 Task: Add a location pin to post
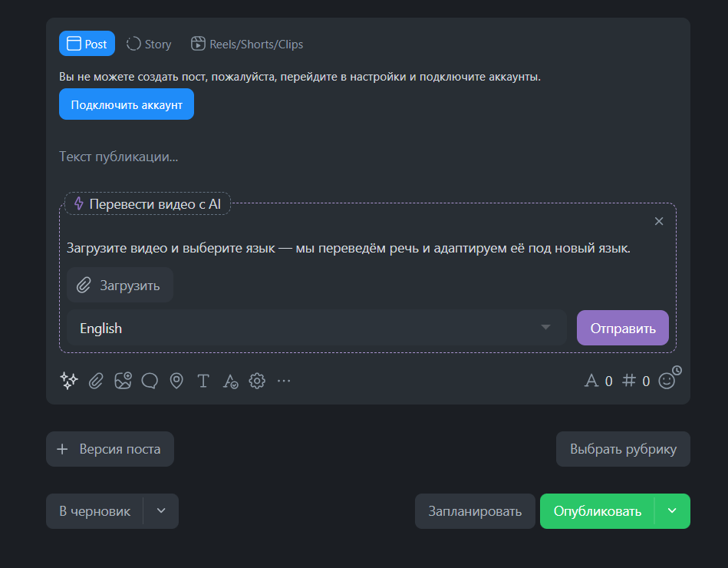tap(176, 381)
